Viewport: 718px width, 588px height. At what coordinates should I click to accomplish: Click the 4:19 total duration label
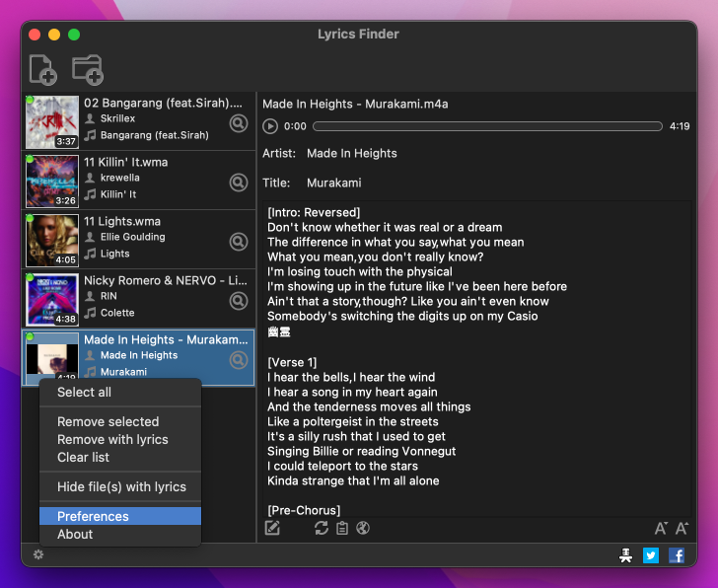(x=680, y=126)
